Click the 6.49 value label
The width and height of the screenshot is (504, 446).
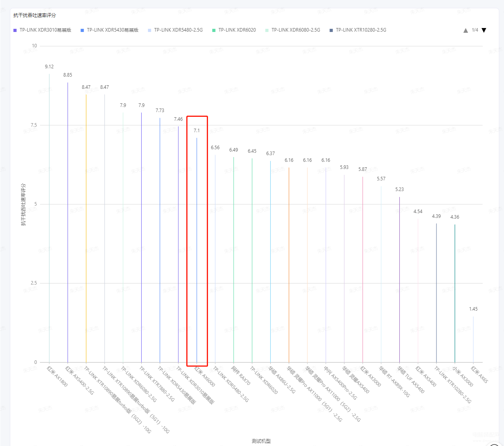[x=234, y=150]
